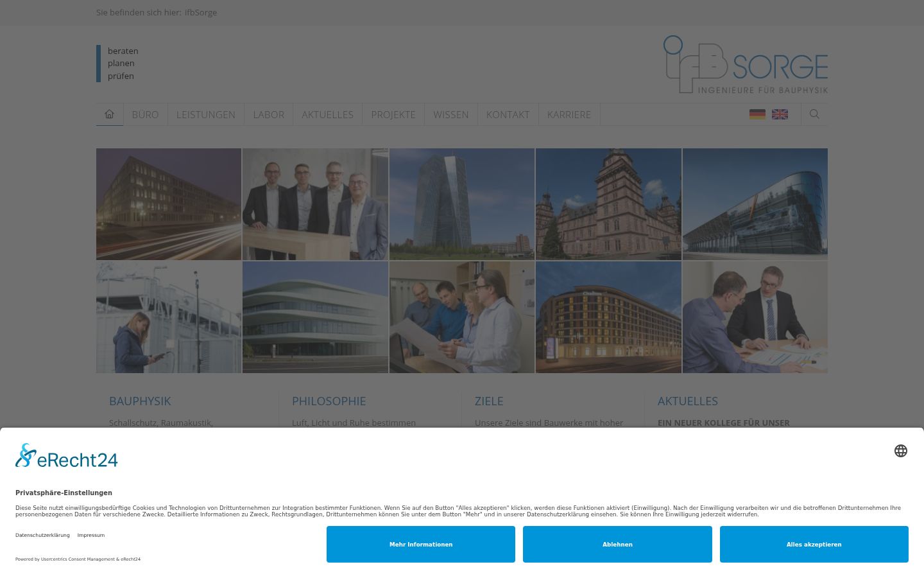Open the PHILOSOPHIE heading link

click(x=329, y=401)
